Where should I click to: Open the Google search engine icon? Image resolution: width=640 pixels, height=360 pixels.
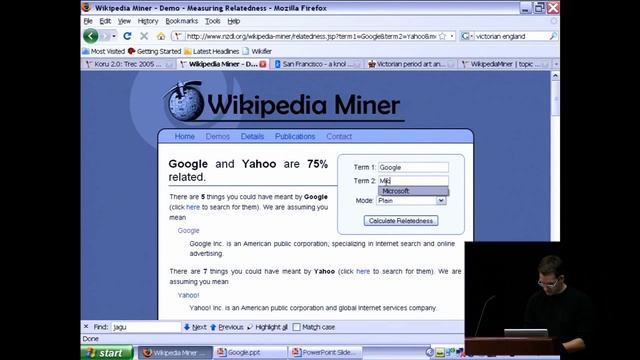(465, 36)
